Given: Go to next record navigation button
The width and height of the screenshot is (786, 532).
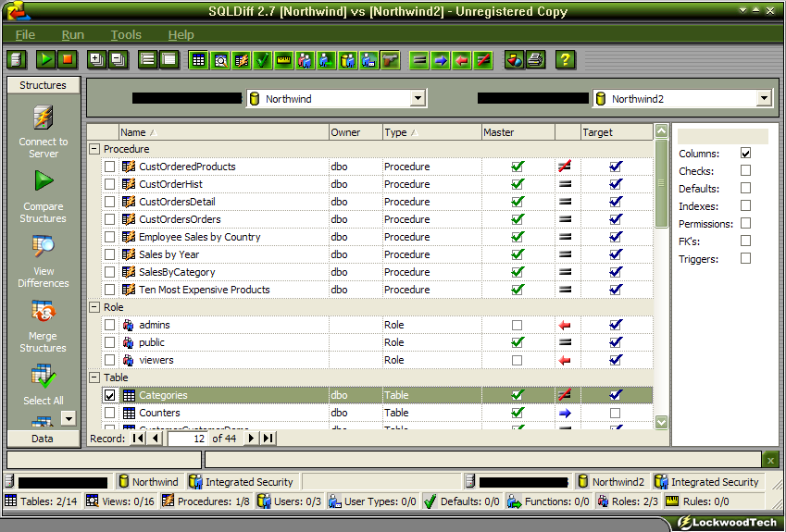Looking at the screenshot, I should (251, 439).
